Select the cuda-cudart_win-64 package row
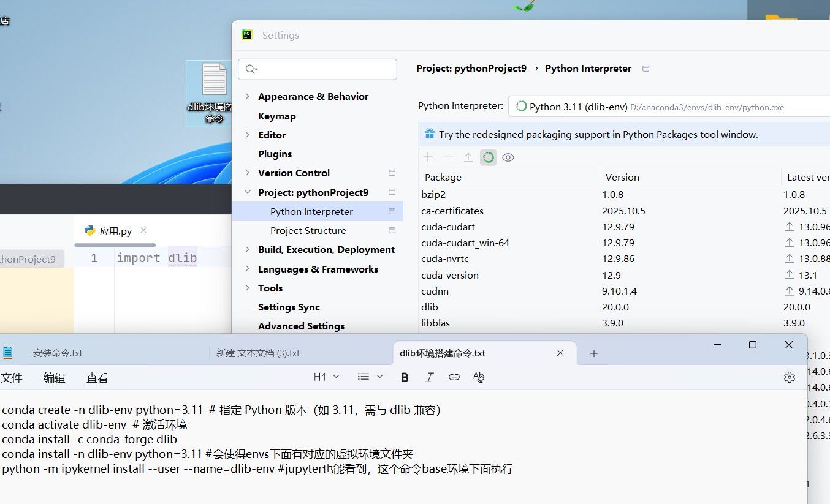 624,243
